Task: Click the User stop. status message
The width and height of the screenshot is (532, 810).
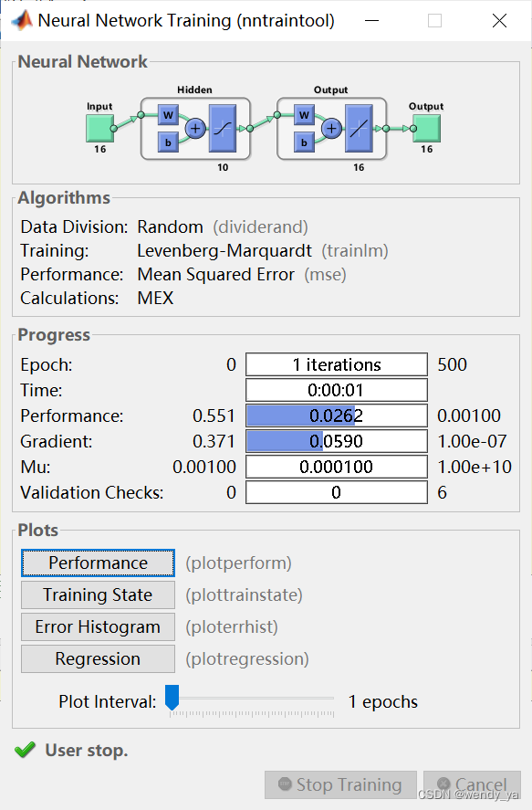Action: [x=87, y=750]
